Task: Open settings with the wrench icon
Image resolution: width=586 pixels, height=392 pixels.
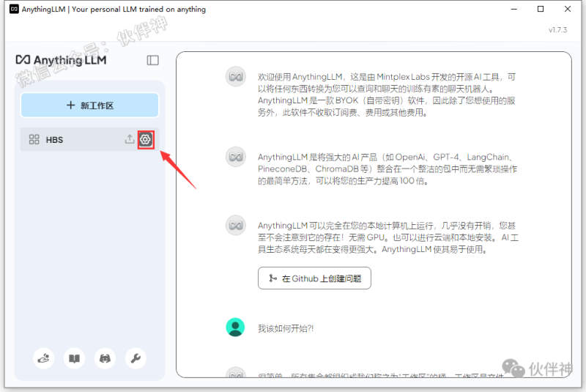Action: [x=136, y=358]
